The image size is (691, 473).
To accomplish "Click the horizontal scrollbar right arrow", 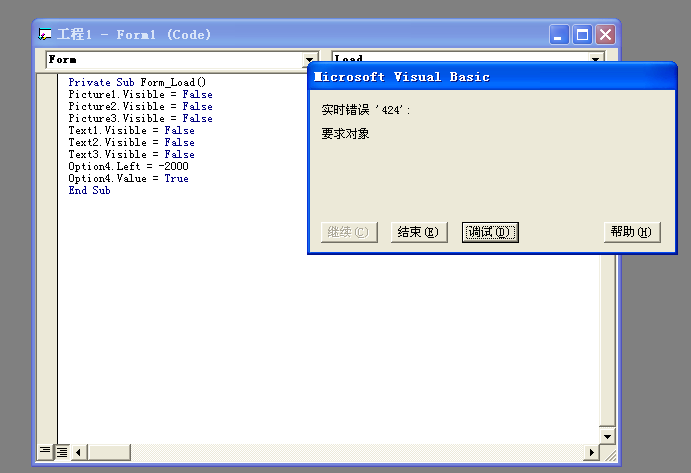I will [x=592, y=452].
